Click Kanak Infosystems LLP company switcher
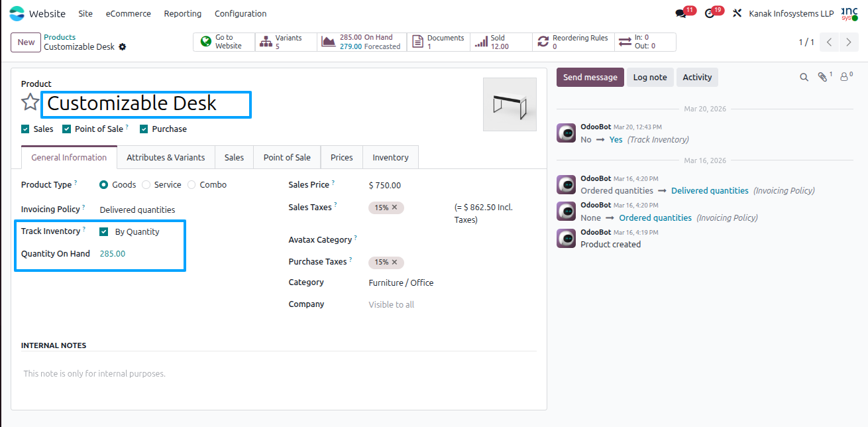The image size is (868, 427). coord(791,13)
